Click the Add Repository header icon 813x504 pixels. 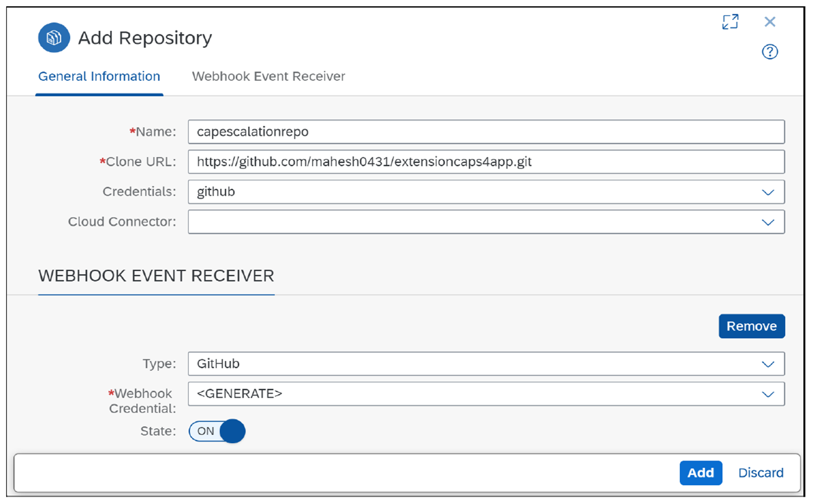click(53, 37)
